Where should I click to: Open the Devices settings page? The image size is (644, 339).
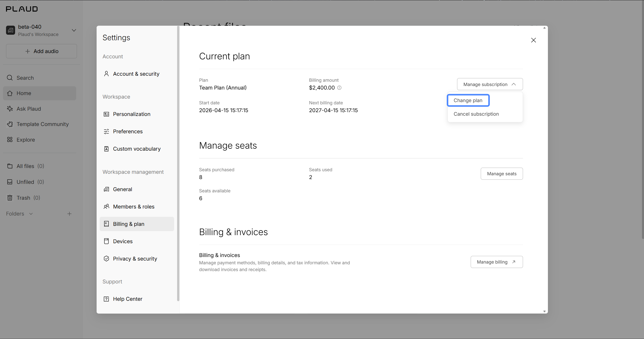137,241
